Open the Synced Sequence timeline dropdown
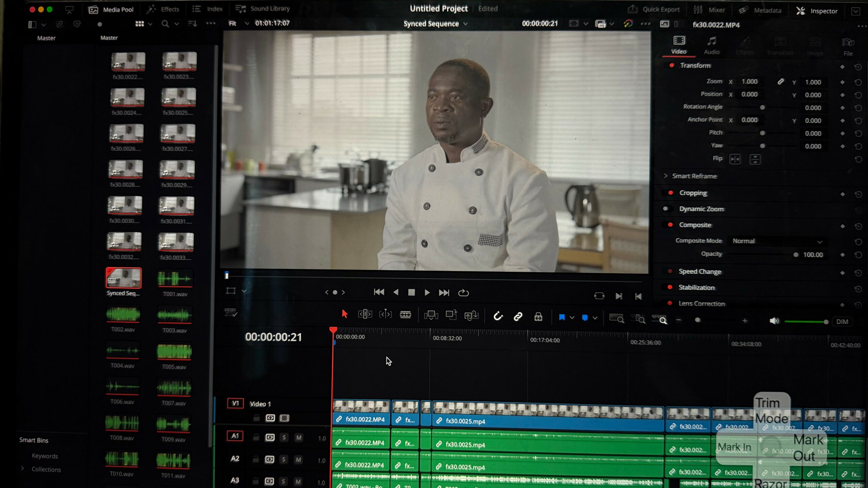Viewport: 868px width, 488px height. 466,24
